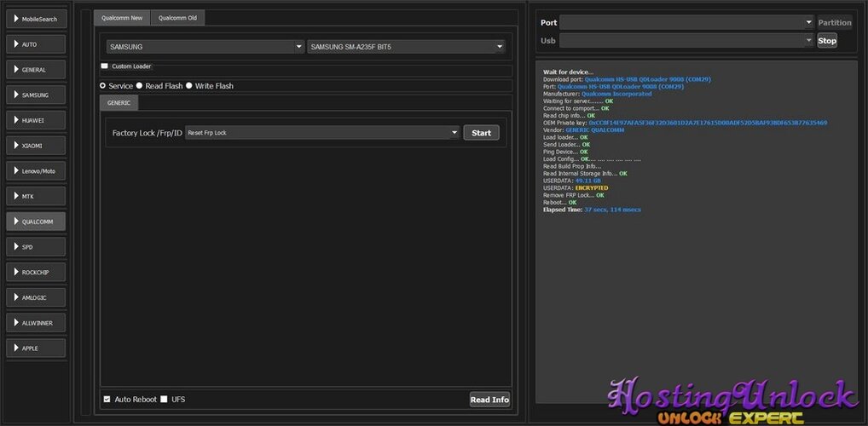Open the ALLWINNER sidebar section
Screen dimensions: 868x426
click(x=36, y=323)
